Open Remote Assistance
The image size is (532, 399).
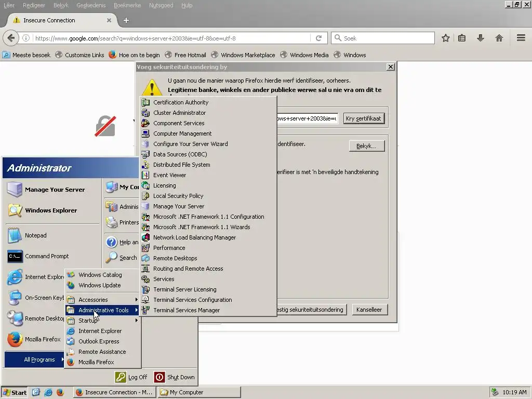tap(102, 352)
